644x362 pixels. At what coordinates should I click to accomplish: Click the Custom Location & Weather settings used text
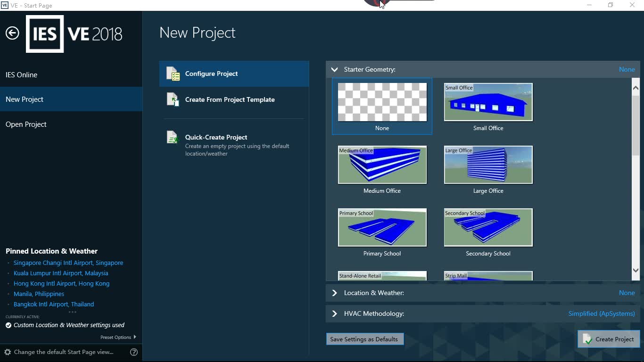69,325
